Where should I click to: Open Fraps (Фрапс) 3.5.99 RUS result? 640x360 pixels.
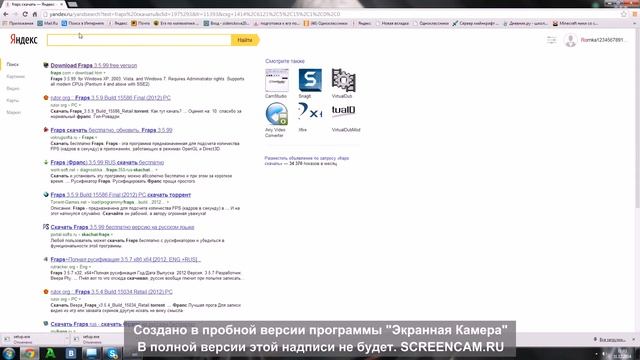tap(107, 162)
